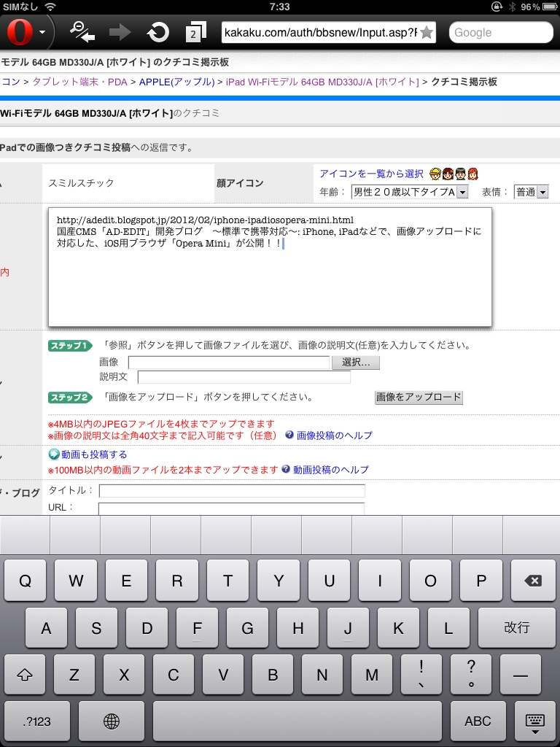Open 動画投稿のヘルプ link
The image size is (560, 747).
pyautogui.click(x=330, y=470)
